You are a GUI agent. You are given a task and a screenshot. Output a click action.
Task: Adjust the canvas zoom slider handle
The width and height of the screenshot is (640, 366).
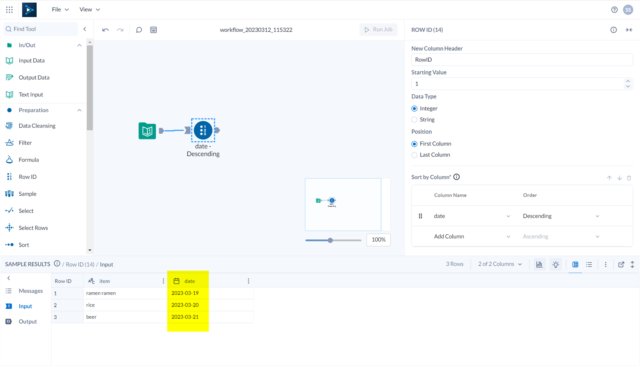coord(330,240)
